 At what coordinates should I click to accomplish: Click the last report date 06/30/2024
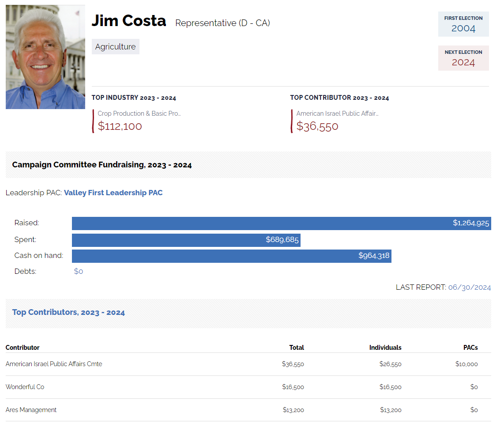coord(469,287)
